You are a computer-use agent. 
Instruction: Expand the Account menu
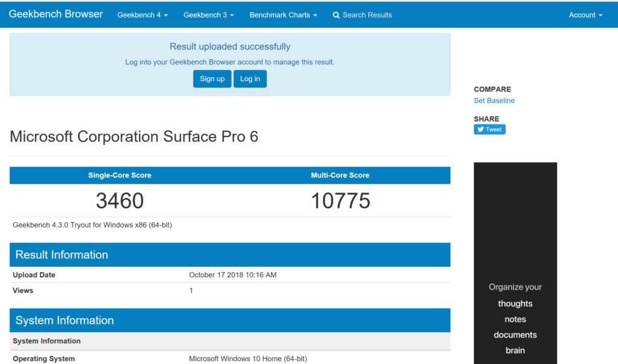pyautogui.click(x=585, y=15)
